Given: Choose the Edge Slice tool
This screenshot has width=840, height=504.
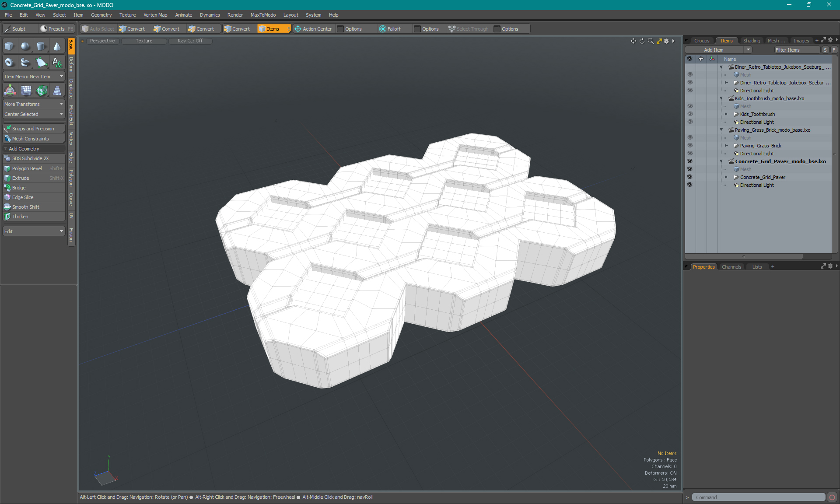Looking at the screenshot, I should coord(34,197).
